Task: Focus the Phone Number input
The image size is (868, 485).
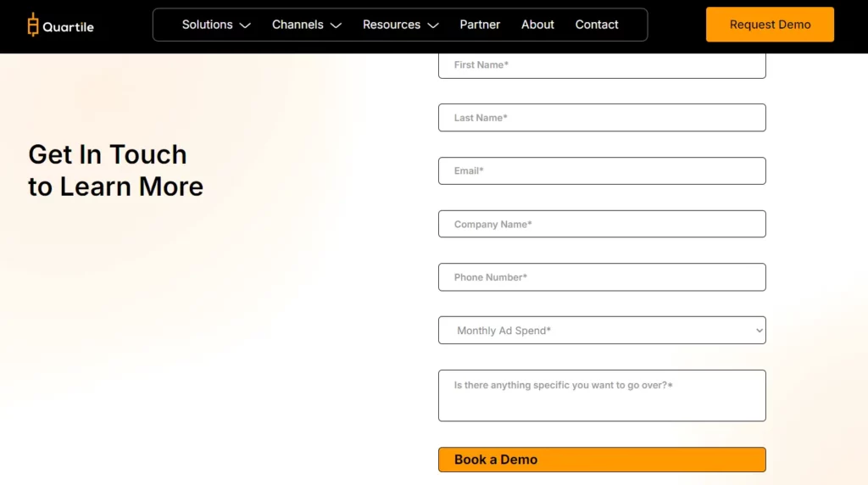Action: point(602,277)
